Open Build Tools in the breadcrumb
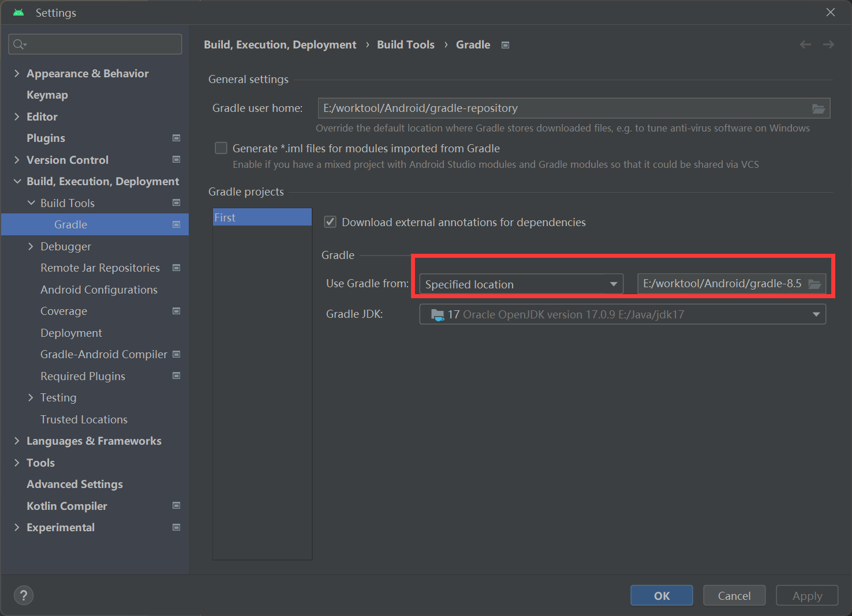Viewport: 852px width, 616px height. pyautogui.click(x=406, y=44)
